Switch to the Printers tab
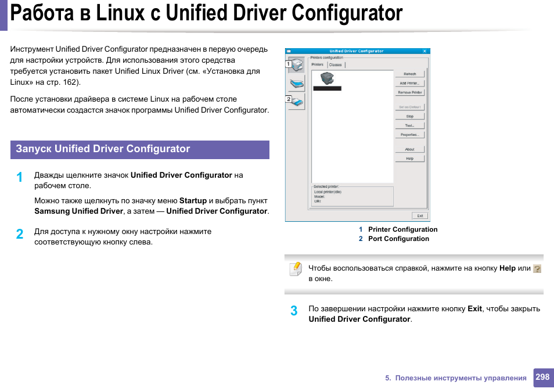 pyautogui.click(x=317, y=64)
